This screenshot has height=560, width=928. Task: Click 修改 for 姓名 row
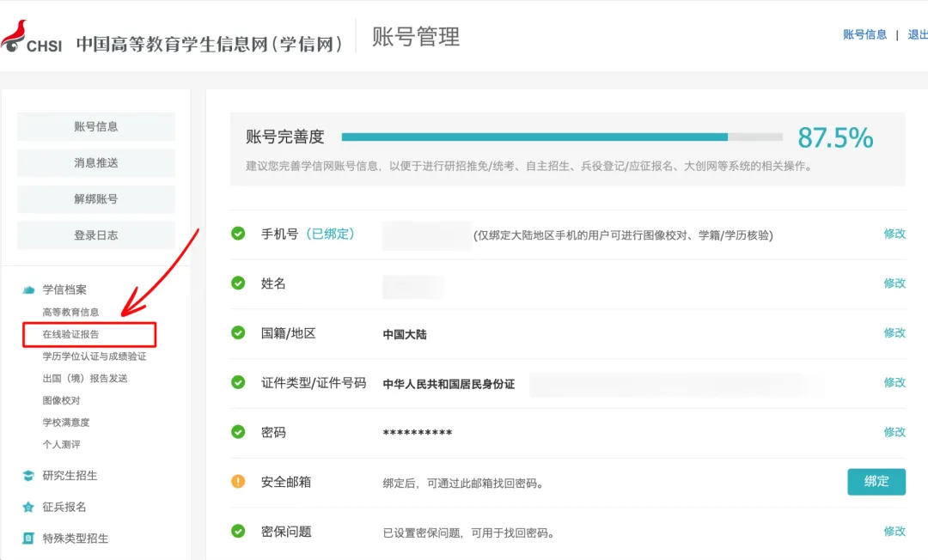point(894,283)
